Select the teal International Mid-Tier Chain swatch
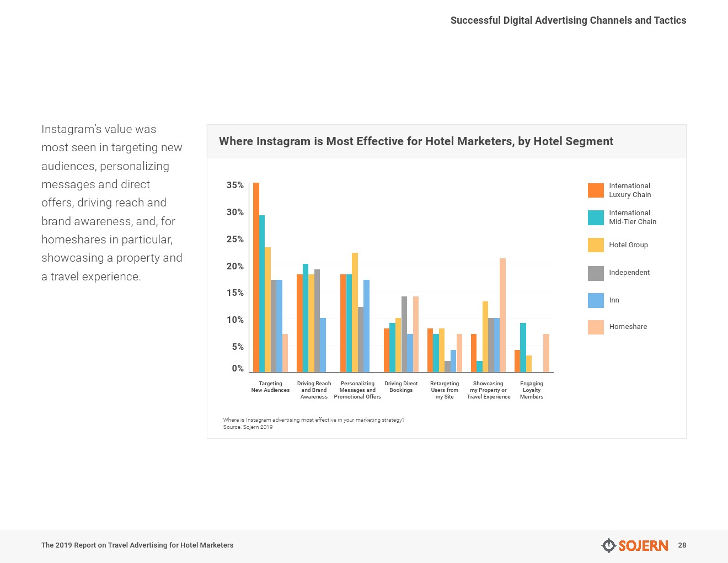728x563 pixels. click(x=596, y=217)
